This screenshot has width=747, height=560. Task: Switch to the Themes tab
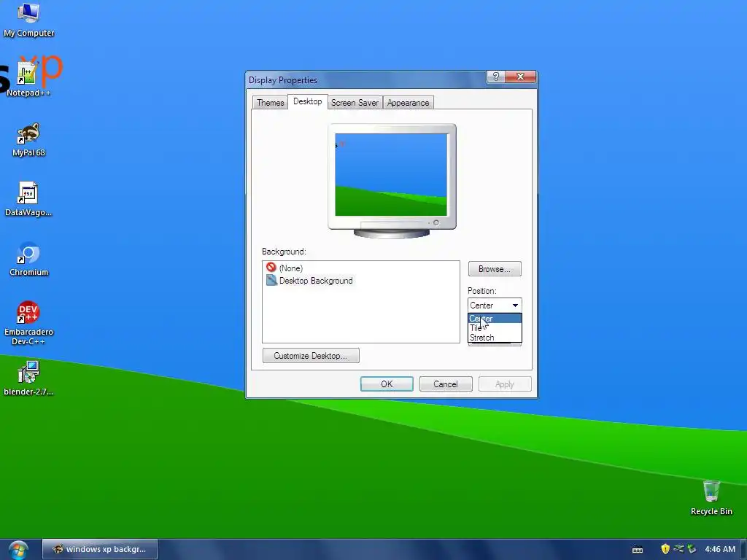tap(270, 103)
